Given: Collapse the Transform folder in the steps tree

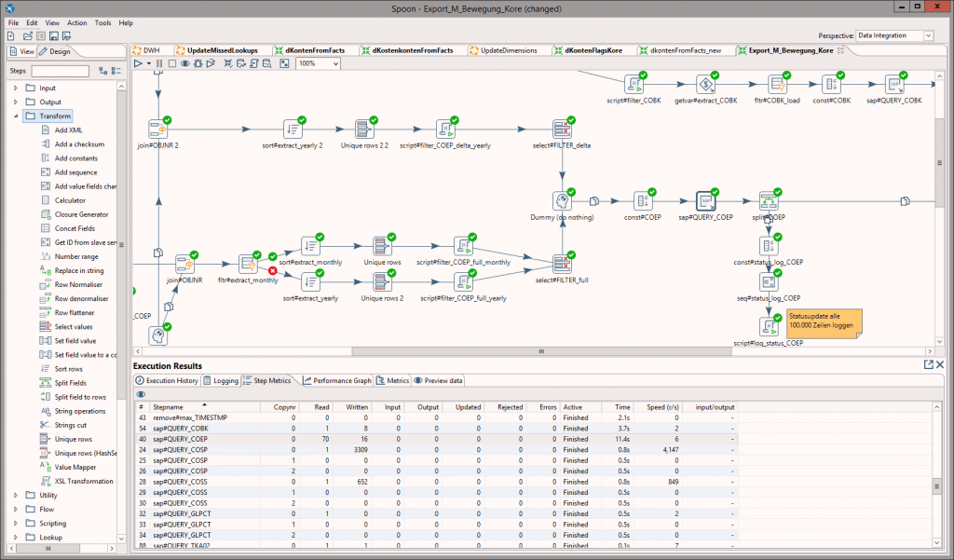Looking at the screenshot, I should 16,116.
